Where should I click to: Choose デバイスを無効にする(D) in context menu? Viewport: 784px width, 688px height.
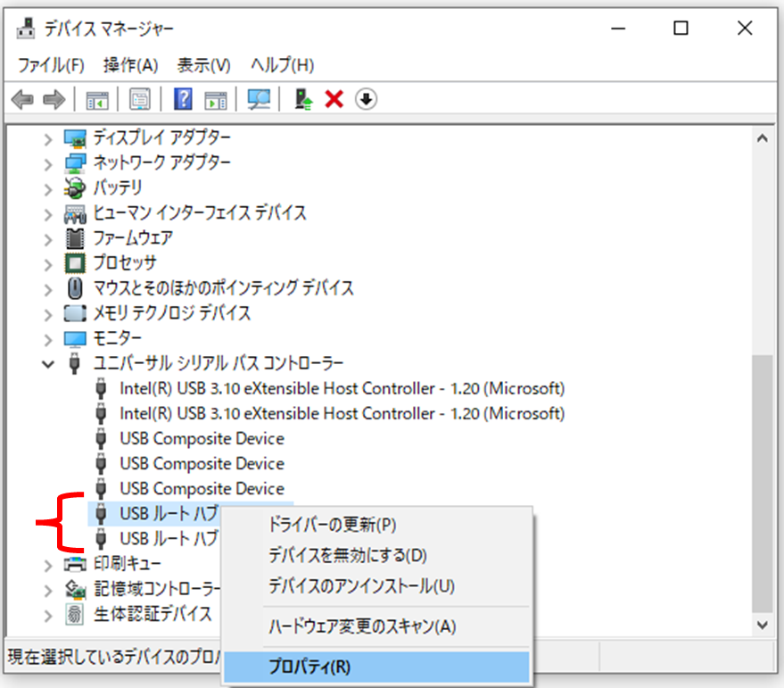point(376,555)
